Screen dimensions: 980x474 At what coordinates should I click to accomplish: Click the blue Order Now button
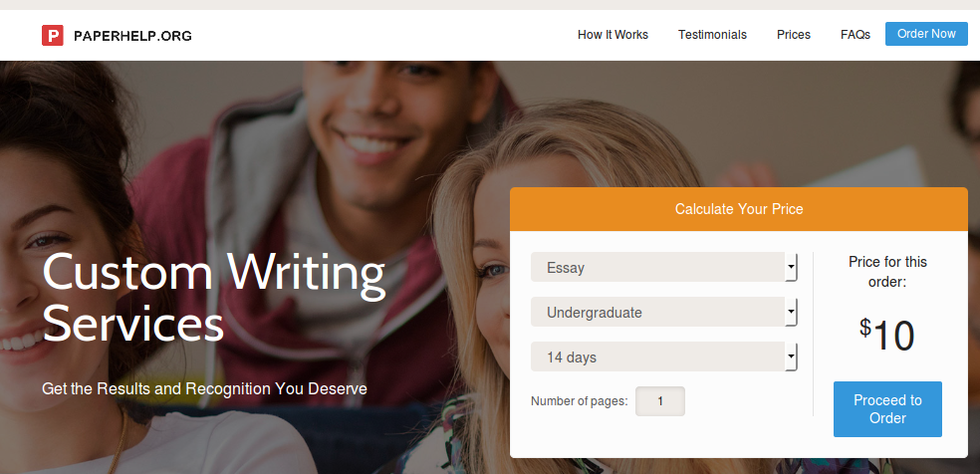coord(926,34)
